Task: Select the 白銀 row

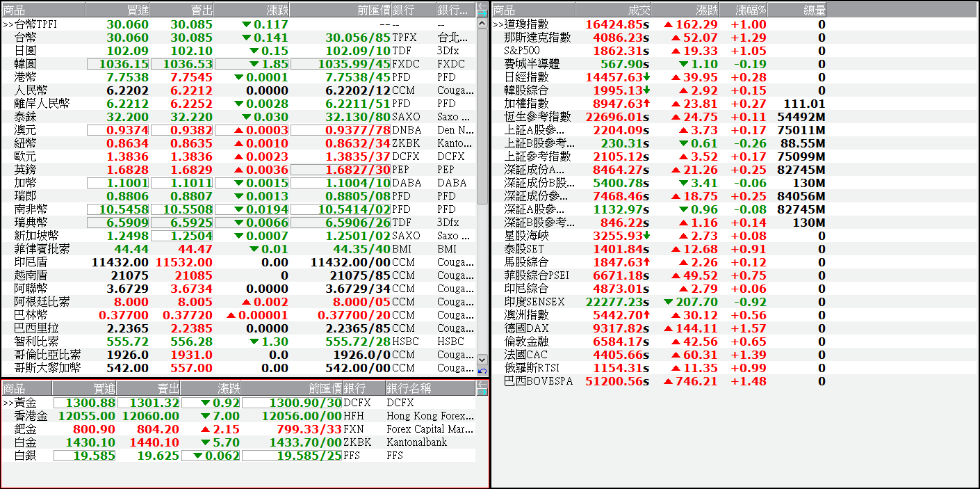Action: click(238, 456)
